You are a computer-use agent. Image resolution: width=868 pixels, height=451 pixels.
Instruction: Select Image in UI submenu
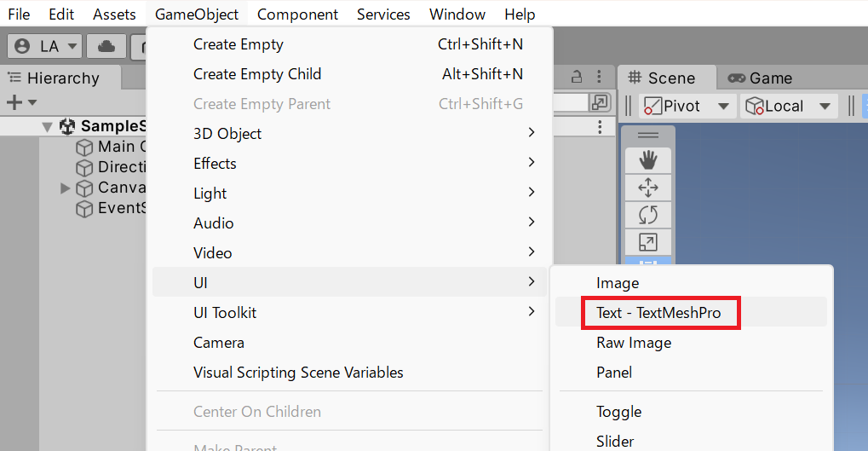point(691,283)
